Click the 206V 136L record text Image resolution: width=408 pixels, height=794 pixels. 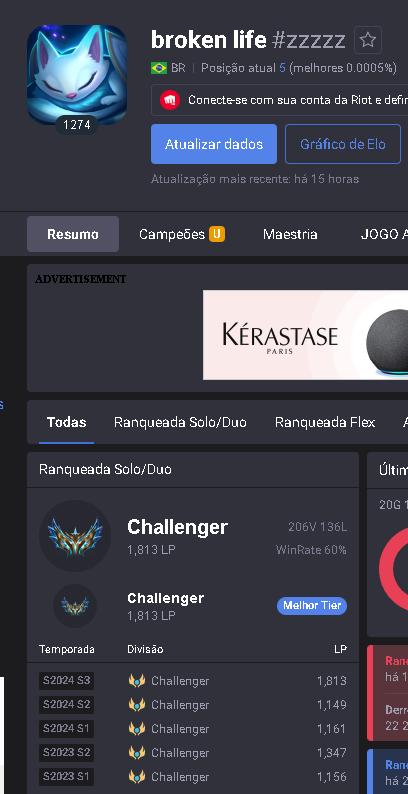(x=318, y=527)
